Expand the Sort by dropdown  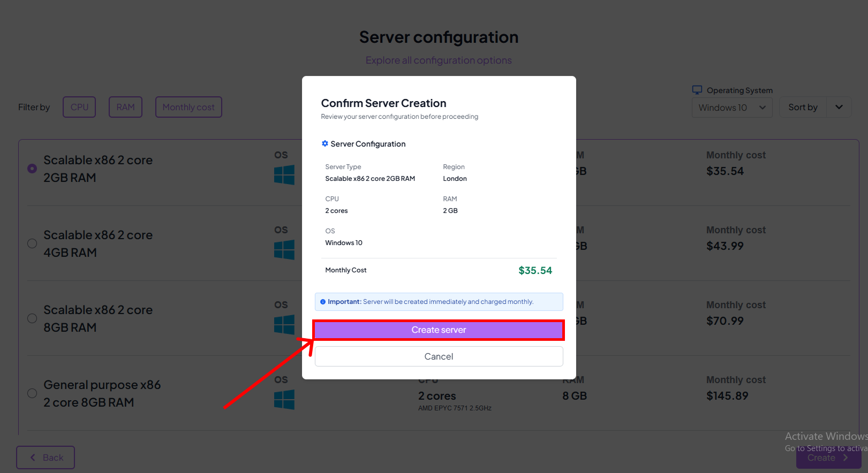(815, 107)
